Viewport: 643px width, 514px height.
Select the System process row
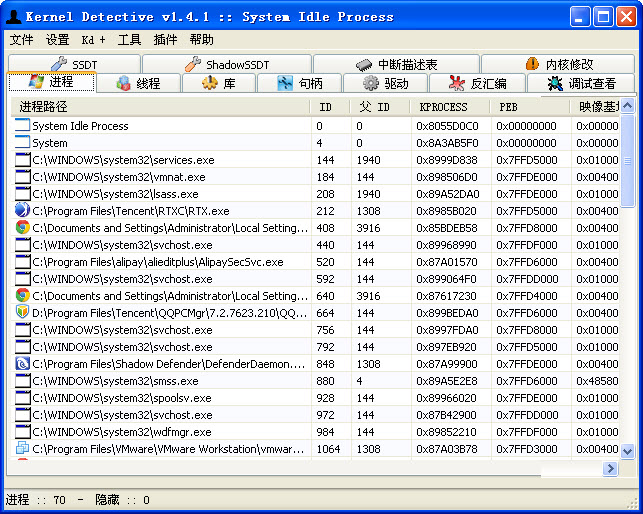tap(316, 143)
